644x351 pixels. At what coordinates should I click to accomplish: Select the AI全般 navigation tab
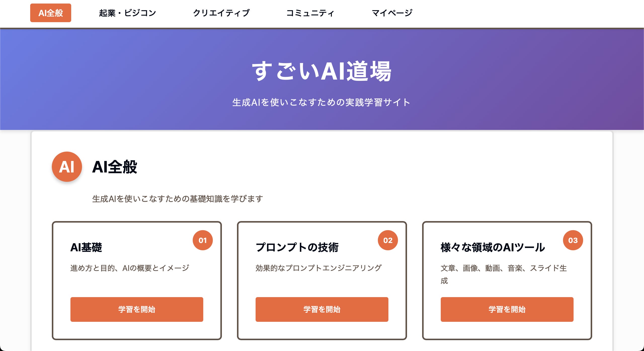click(51, 13)
